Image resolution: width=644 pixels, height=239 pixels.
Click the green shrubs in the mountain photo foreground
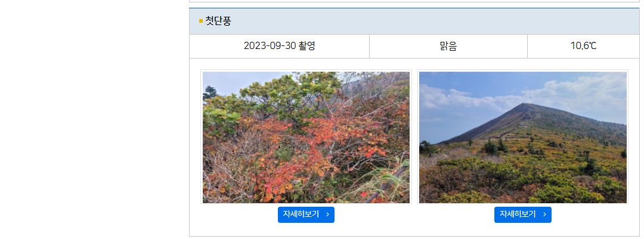click(534, 181)
